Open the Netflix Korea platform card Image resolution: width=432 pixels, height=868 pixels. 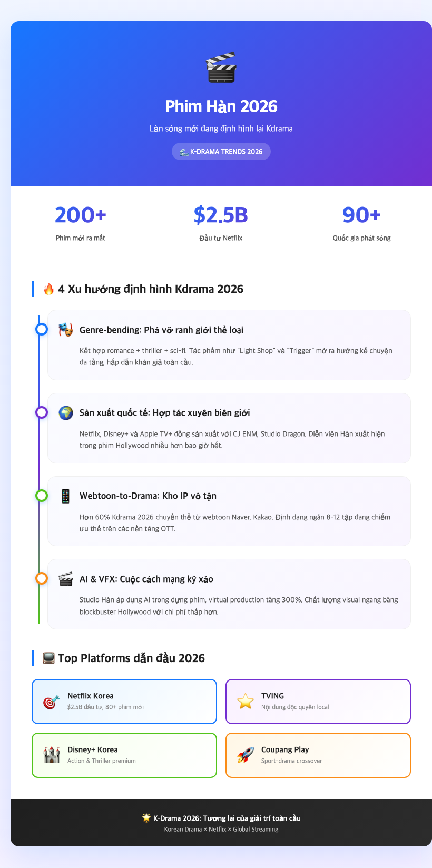coord(124,702)
